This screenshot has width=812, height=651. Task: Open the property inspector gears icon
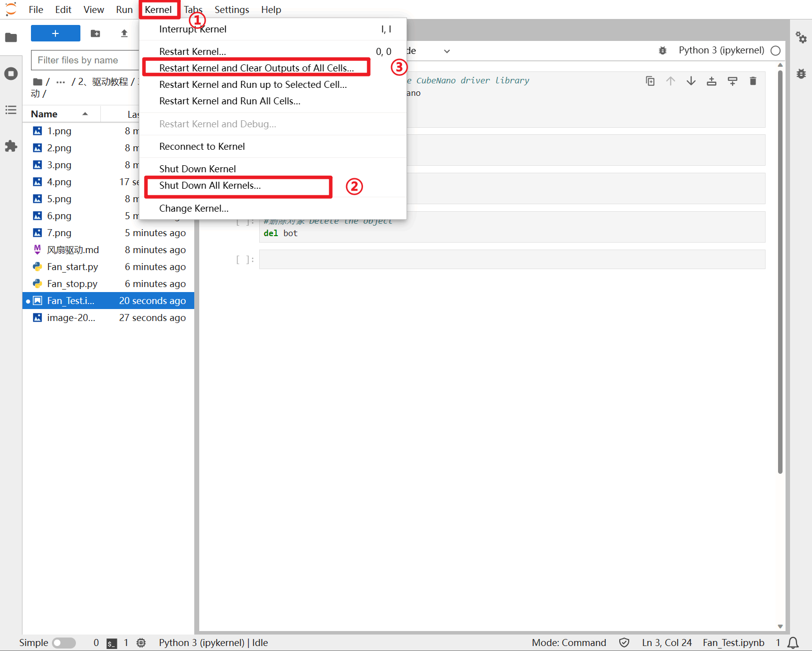pyautogui.click(x=801, y=37)
